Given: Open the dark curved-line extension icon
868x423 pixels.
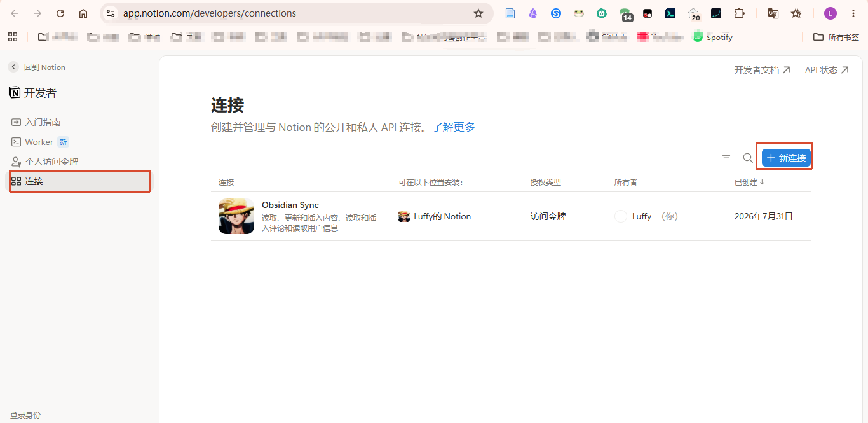Looking at the screenshot, I should tap(716, 13).
